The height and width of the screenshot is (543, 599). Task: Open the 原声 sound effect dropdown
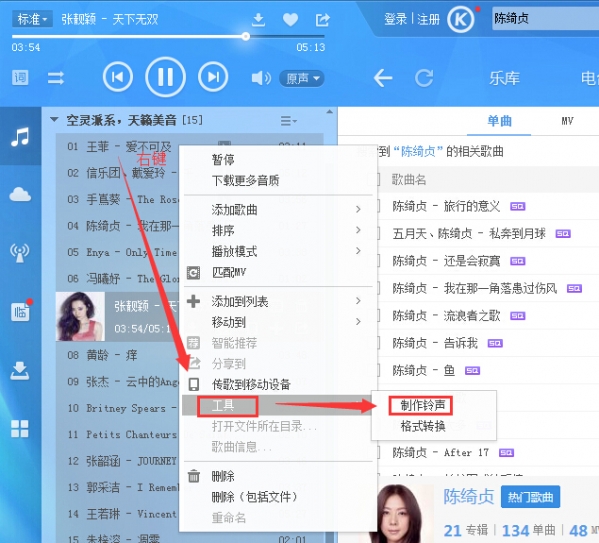(302, 78)
